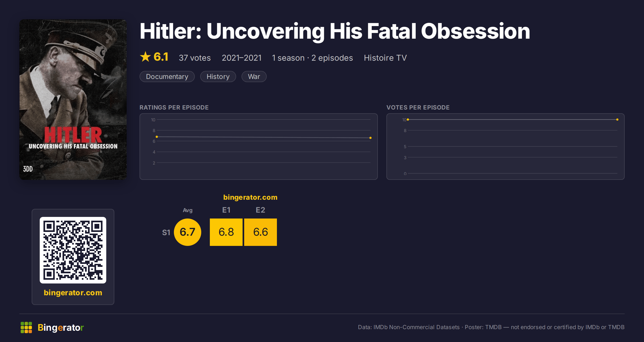Click the show title heading
644x342 pixels.
[335, 31]
